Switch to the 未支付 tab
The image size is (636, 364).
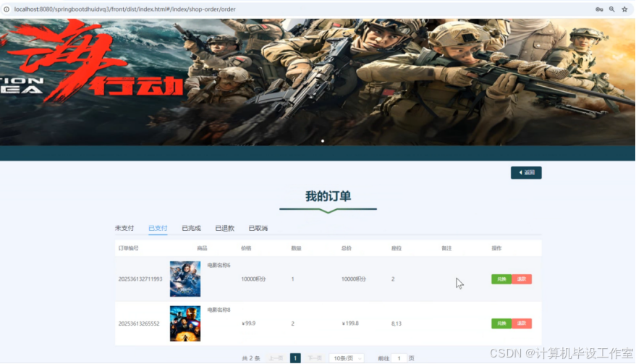point(124,228)
